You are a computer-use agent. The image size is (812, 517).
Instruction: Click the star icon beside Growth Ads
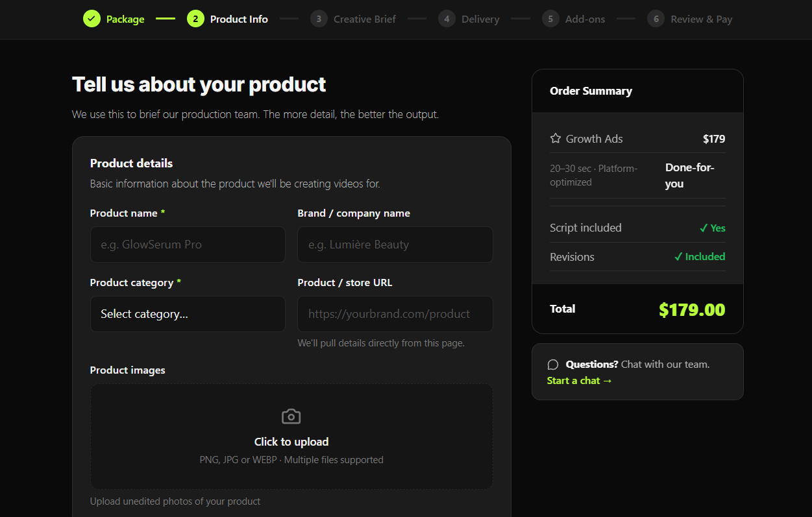(x=556, y=138)
